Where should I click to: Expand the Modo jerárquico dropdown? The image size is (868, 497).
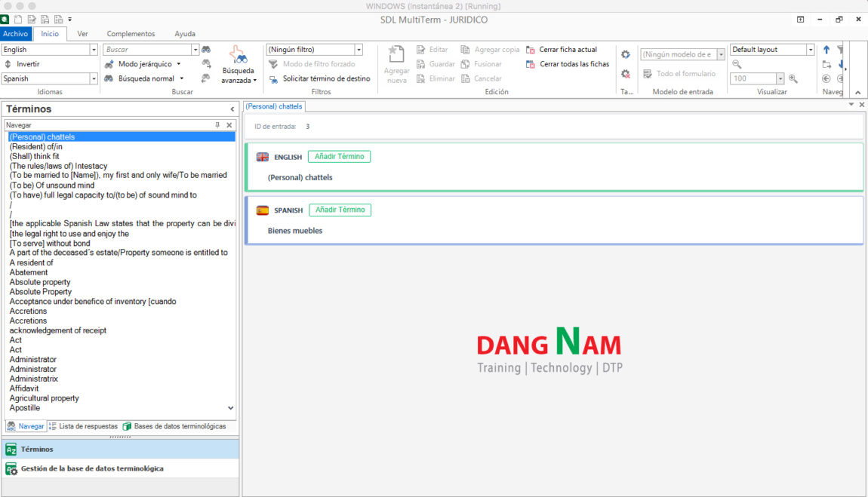coord(179,64)
